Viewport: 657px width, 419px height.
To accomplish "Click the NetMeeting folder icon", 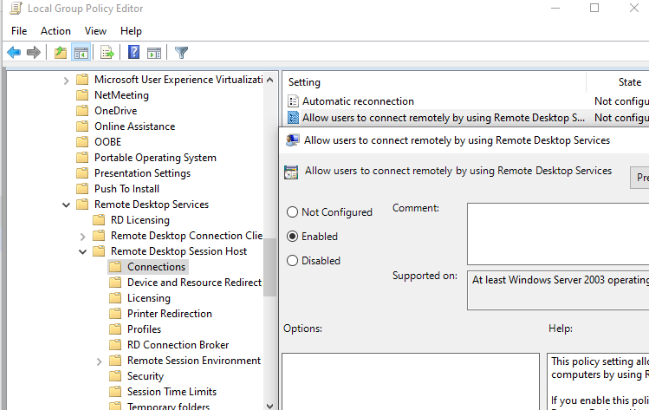I will click(x=83, y=95).
